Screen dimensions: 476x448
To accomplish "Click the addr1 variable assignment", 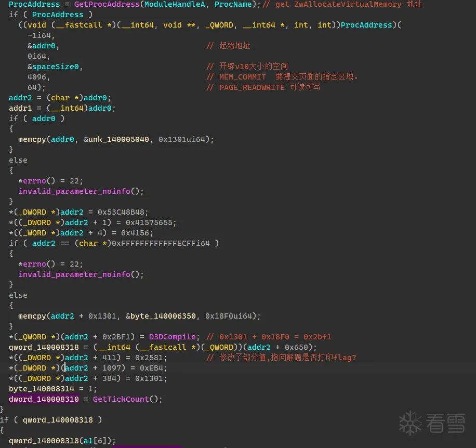I will [62, 108].
